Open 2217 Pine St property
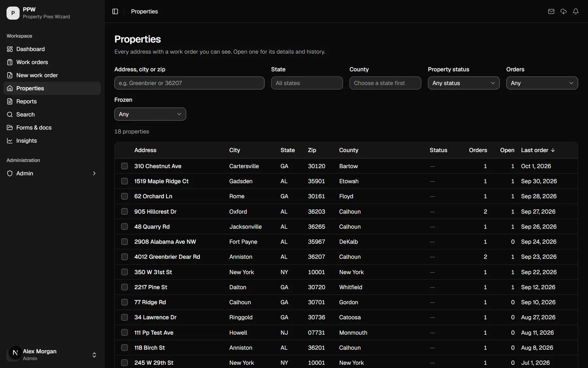The width and height of the screenshot is (588, 368). pyautogui.click(x=151, y=287)
